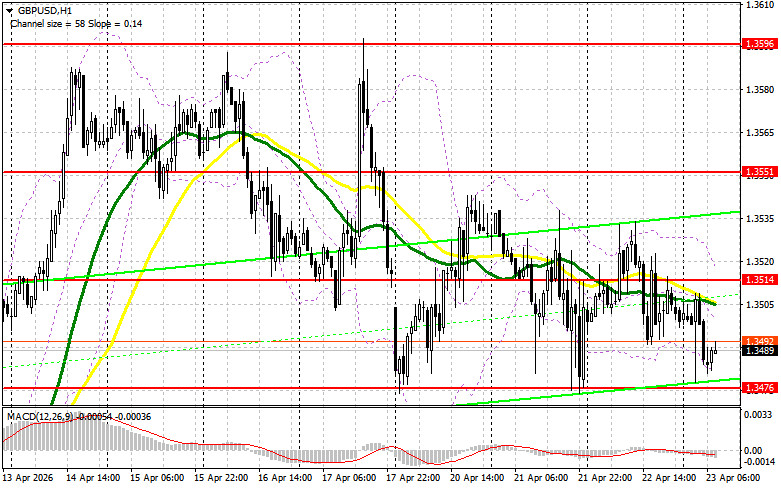Click the 21 Apr 22:00 time label
Viewport: 781px width, 489px height.
click(x=605, y=478)
